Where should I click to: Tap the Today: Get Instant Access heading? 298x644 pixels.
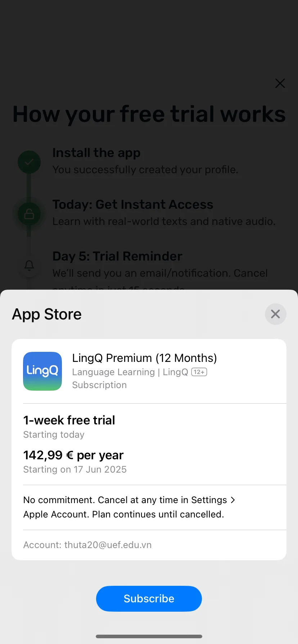coord(133,204)
